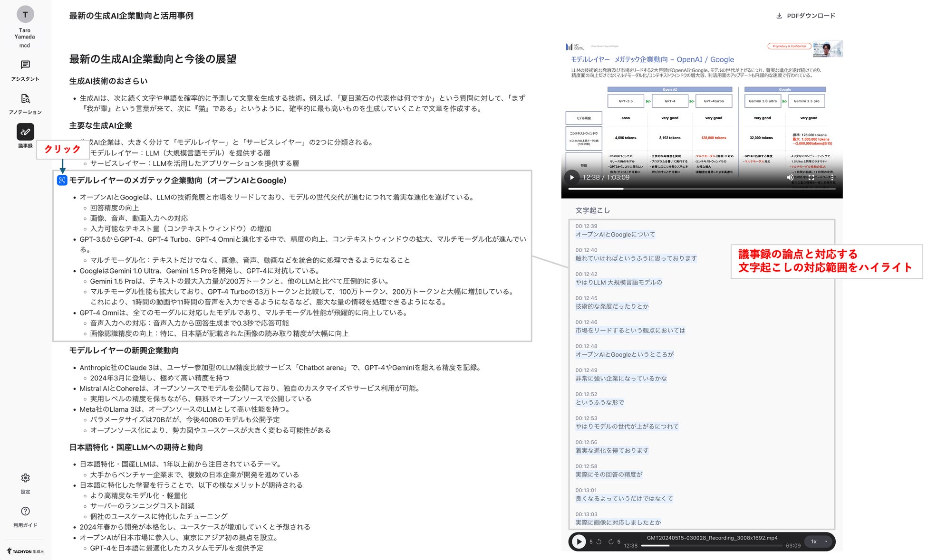Open the アシスタント sidebar icon
Screen dimensions: 927x560
click(25, 65)
